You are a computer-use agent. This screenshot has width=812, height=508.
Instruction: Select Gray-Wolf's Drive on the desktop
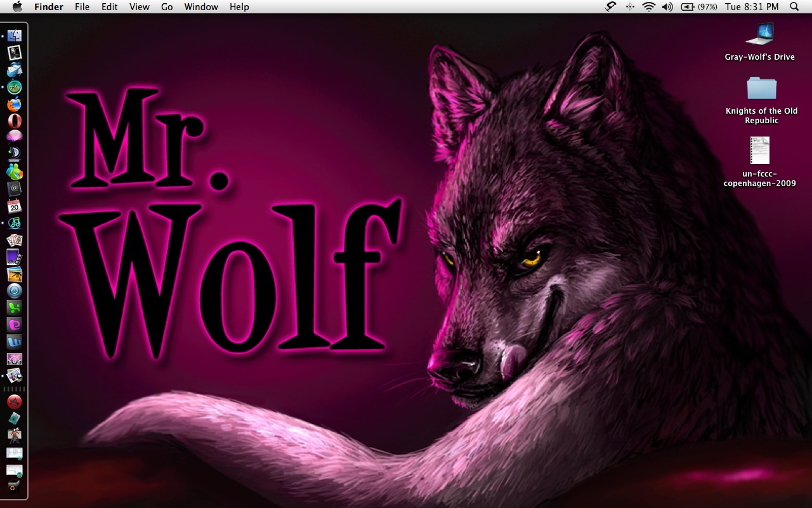760,41
